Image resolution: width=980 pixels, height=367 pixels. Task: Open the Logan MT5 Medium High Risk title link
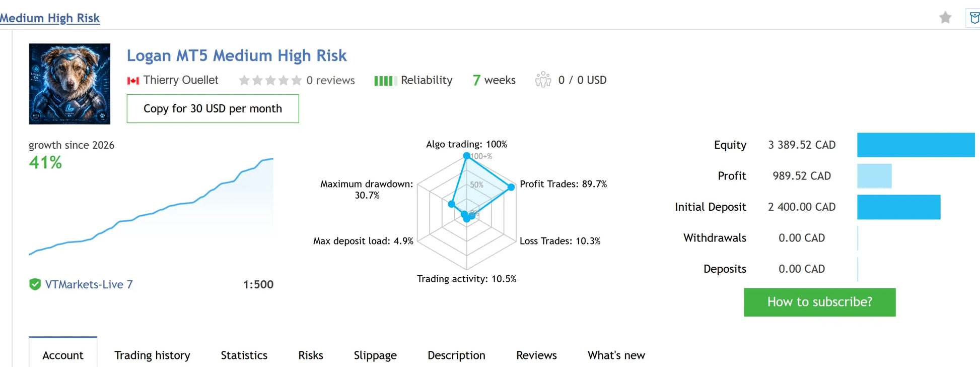[x=237, y=55]
